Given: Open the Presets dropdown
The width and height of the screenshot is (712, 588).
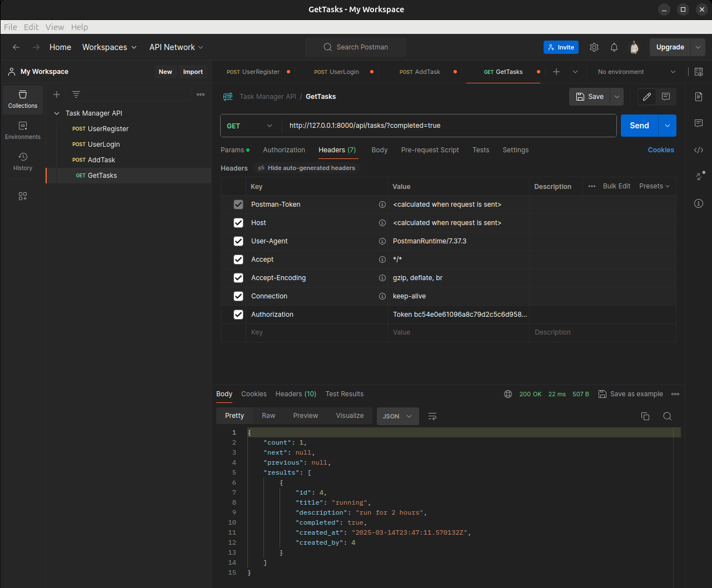Looking at the screenshot, I should pyautogui.click(x=654, y=186).
